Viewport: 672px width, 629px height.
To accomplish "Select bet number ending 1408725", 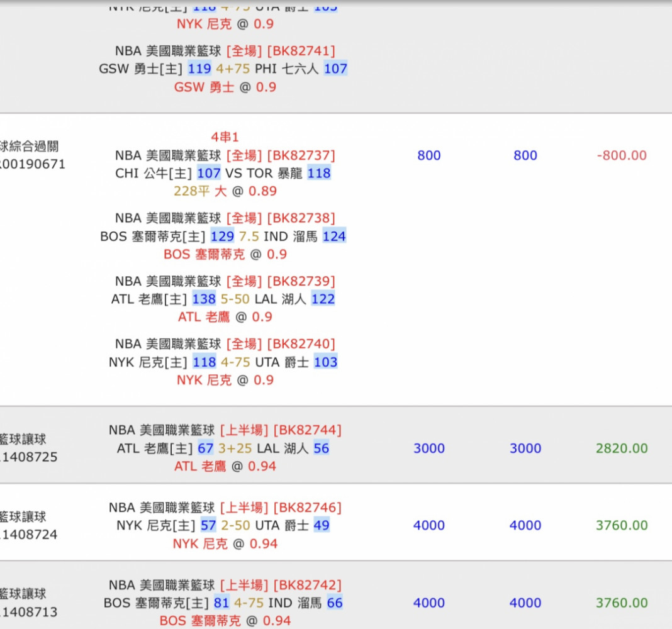I will [x=29, y=457].
